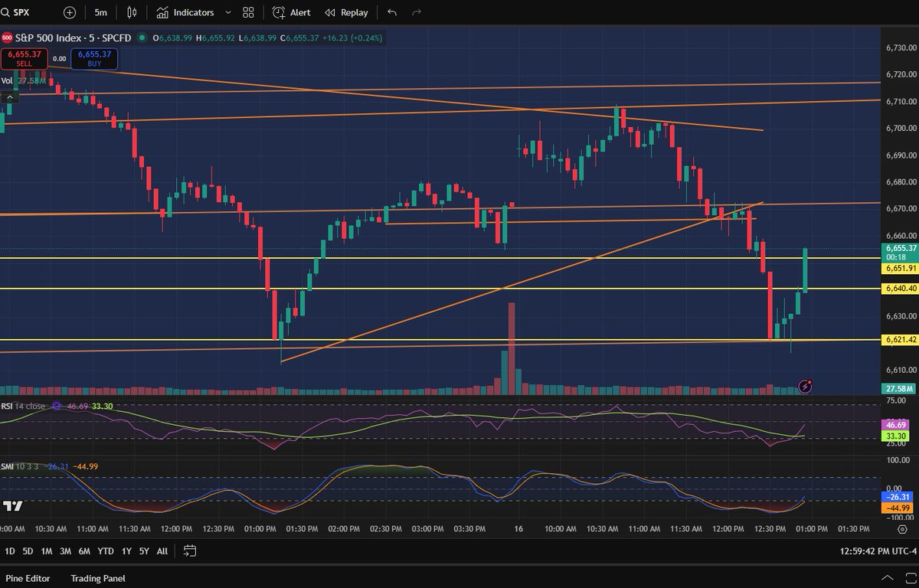Click the 6,651.91 yellow line price label

point(900,269)
